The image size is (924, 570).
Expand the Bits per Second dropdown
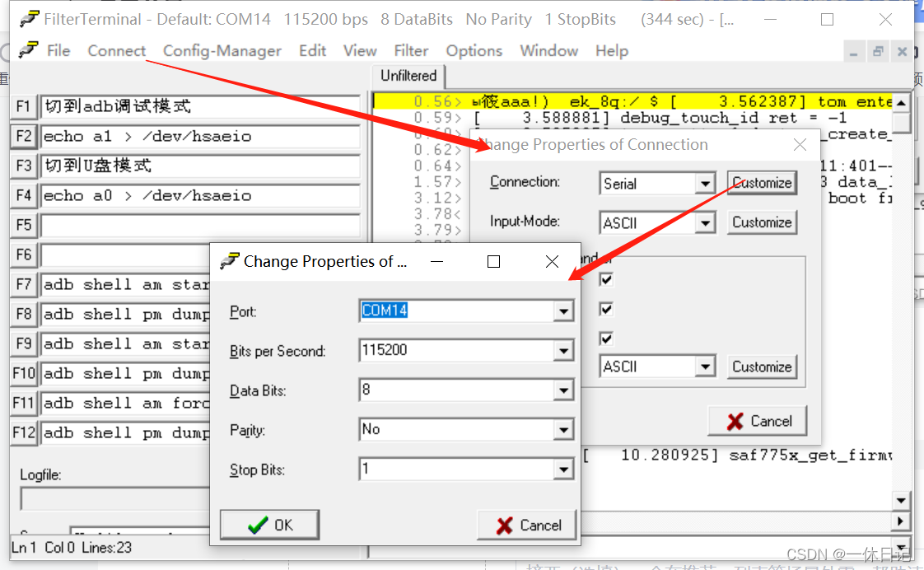click(x=564, y=351)
